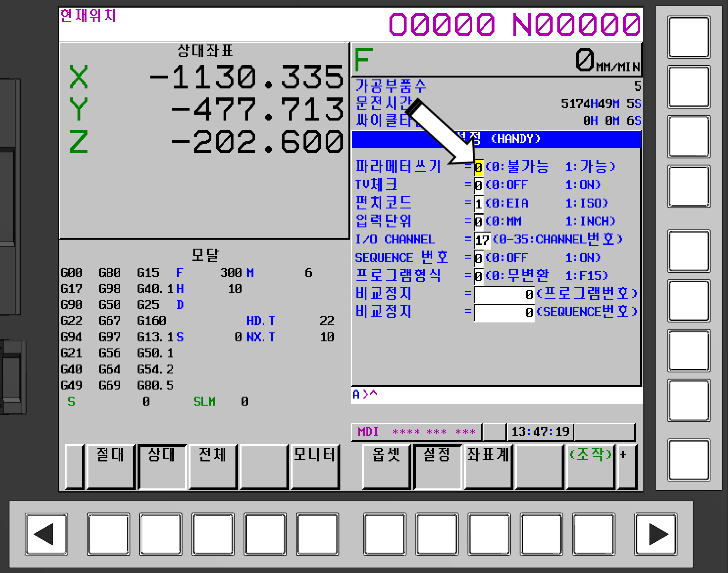Push the hardware key beneath 절대 softkey
This screenshot has height=573, width=728.
click(108, 534)
